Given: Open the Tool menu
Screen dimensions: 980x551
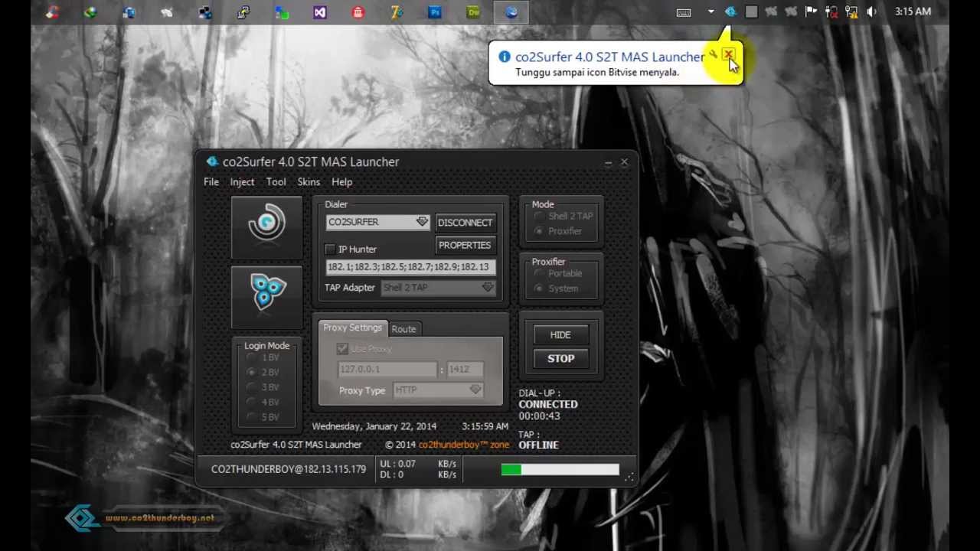Looking at the screenshot, I should [276, 181].
